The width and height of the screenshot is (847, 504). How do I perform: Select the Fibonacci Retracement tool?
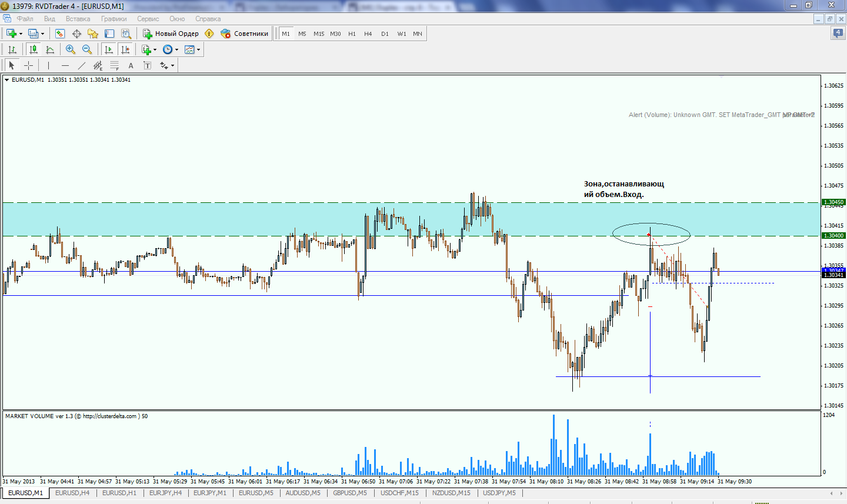click(x=114, y=65)
